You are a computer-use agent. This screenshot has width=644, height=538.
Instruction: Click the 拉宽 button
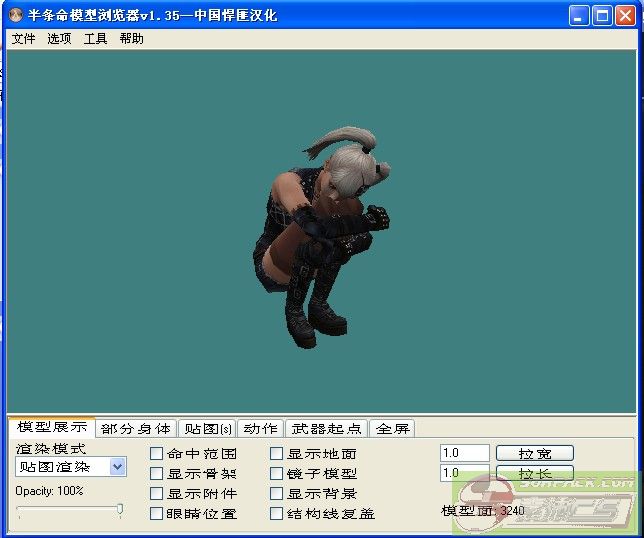[x=535, y=453]
